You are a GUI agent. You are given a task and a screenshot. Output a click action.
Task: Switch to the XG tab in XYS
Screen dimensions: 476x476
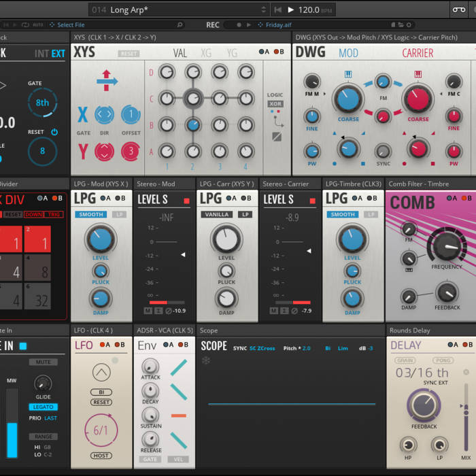(x=206, y=53)
